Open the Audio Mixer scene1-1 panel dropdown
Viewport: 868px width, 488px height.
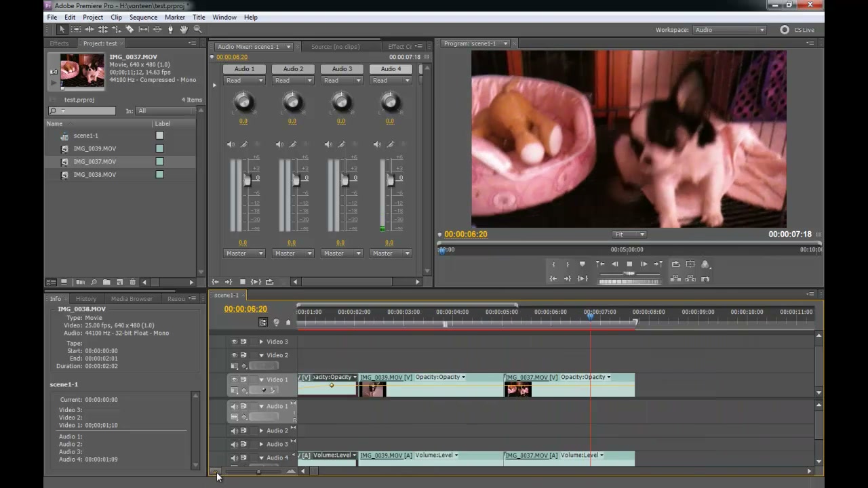pos(288,47)
